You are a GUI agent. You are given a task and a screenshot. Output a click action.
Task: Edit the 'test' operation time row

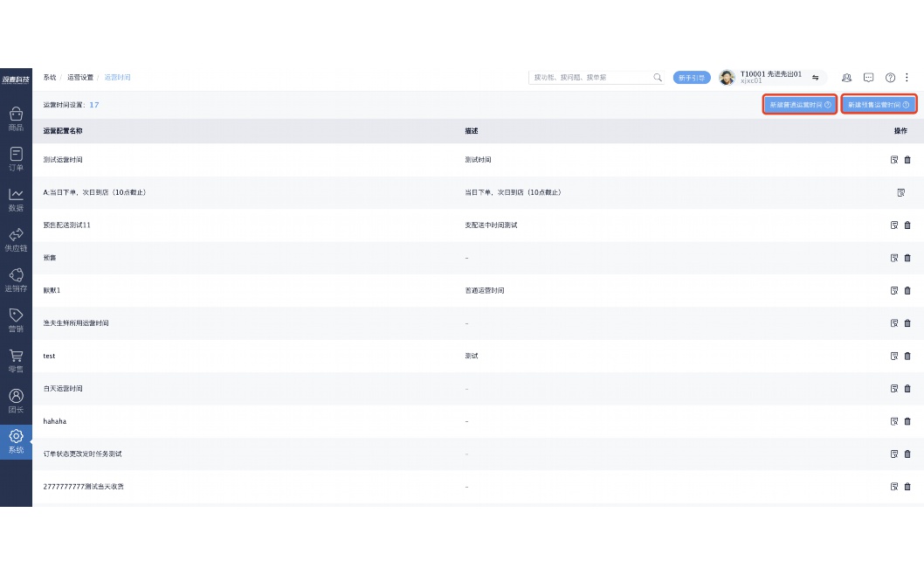point(894,356)
